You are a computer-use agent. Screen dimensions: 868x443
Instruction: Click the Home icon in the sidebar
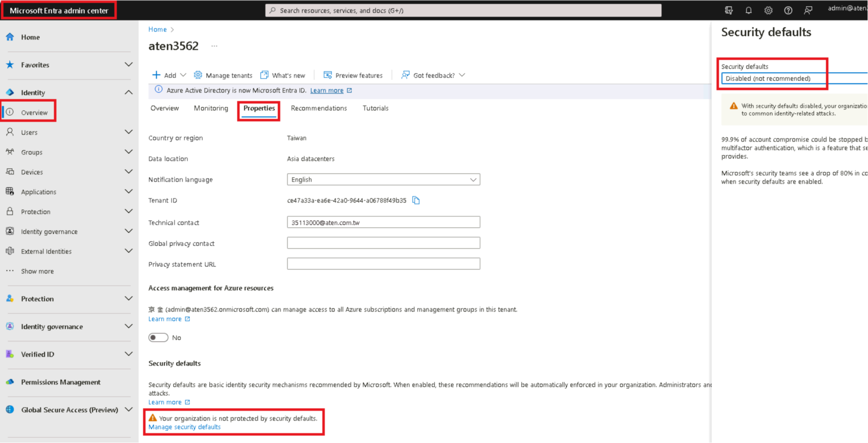pyautogui.click(x=10, y=37)
